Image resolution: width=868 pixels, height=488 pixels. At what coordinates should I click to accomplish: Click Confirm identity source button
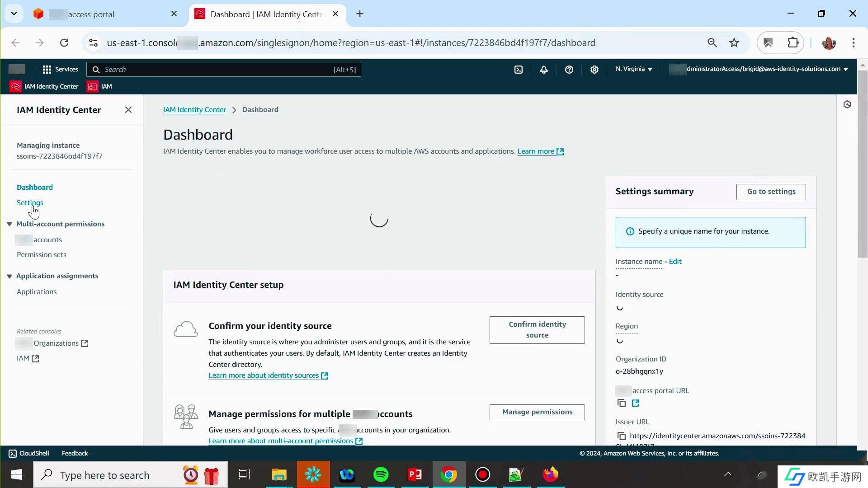pos(537,330)
